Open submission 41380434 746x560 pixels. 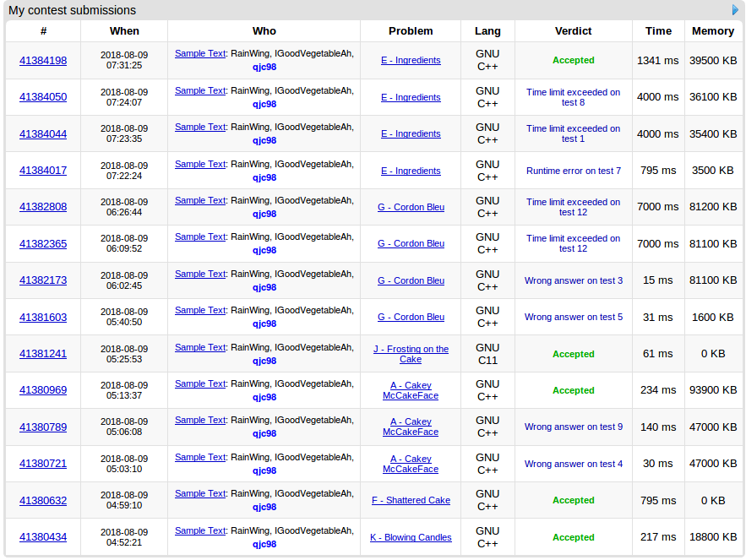coord(43,537)
